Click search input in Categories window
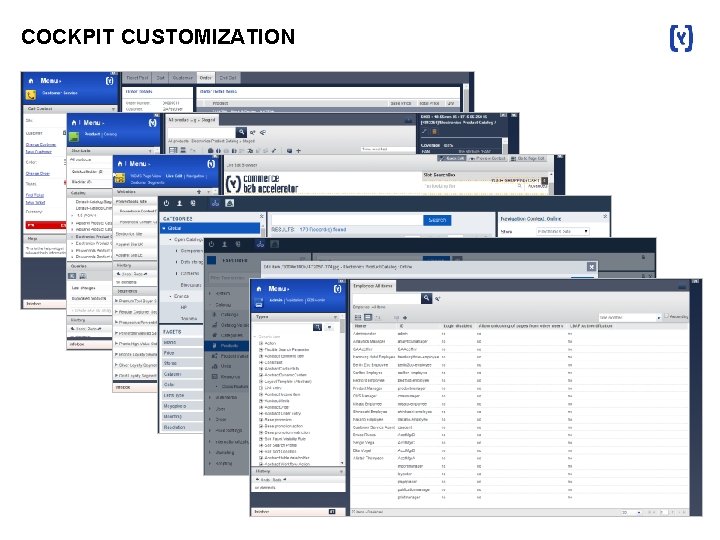Viewport: 720px width, 540px height. coord(348,220)
